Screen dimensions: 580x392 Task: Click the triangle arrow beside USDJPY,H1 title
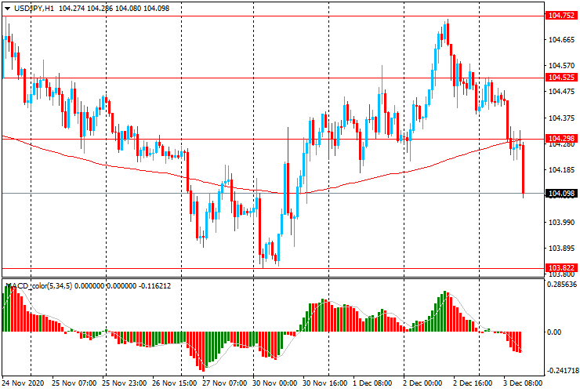[7, 7]
